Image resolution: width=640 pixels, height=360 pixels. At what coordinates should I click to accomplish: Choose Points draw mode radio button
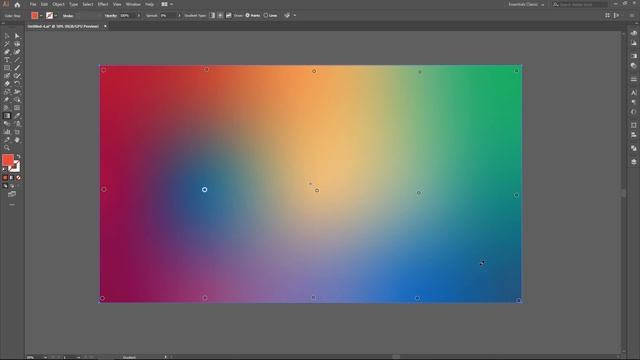click(247, 16)
